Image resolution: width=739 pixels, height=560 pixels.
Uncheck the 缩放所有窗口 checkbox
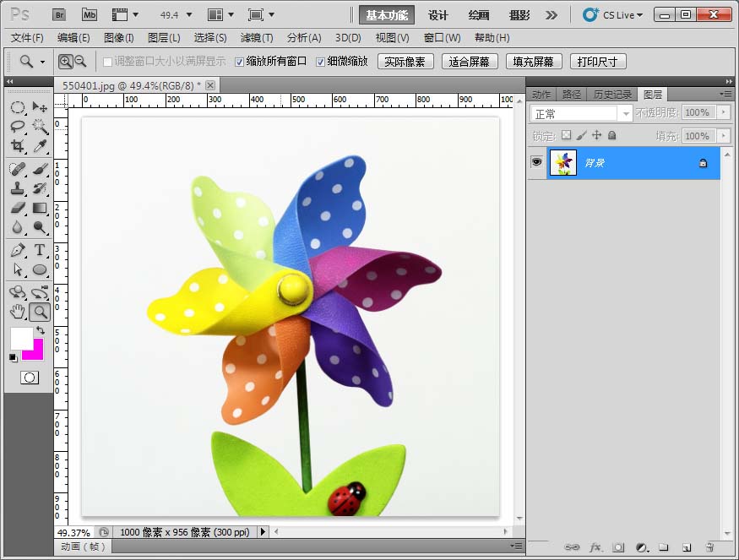(x=239, y=62)
